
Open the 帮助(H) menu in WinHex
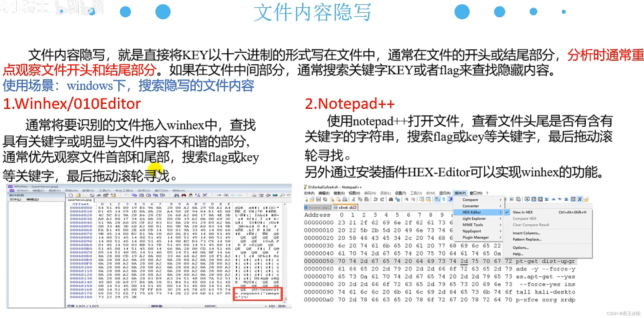coord(179,190)
